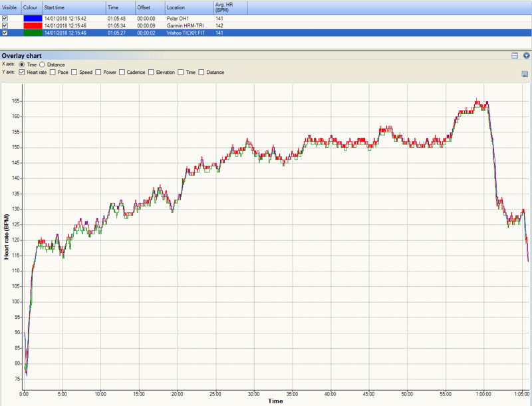The image size is (532, 406).
Task: Click the 1:00:00 tick on the time axis
Action: [483, 394]
